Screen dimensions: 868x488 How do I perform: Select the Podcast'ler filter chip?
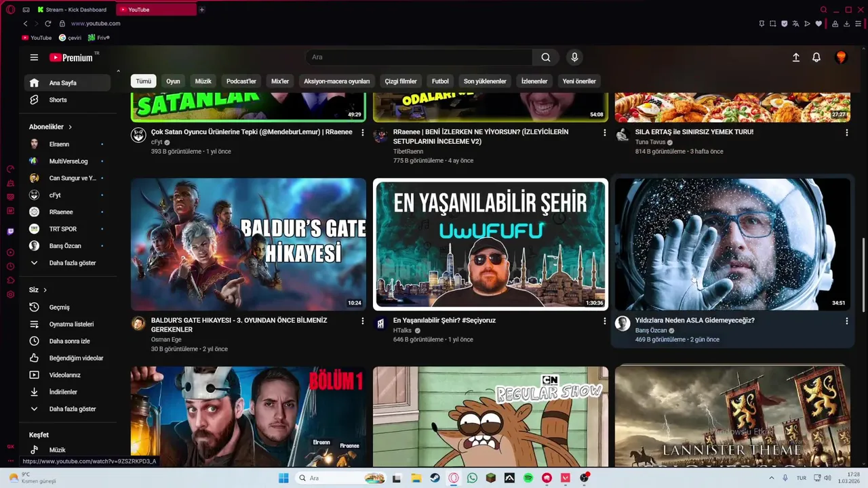(x=241, y=81)
